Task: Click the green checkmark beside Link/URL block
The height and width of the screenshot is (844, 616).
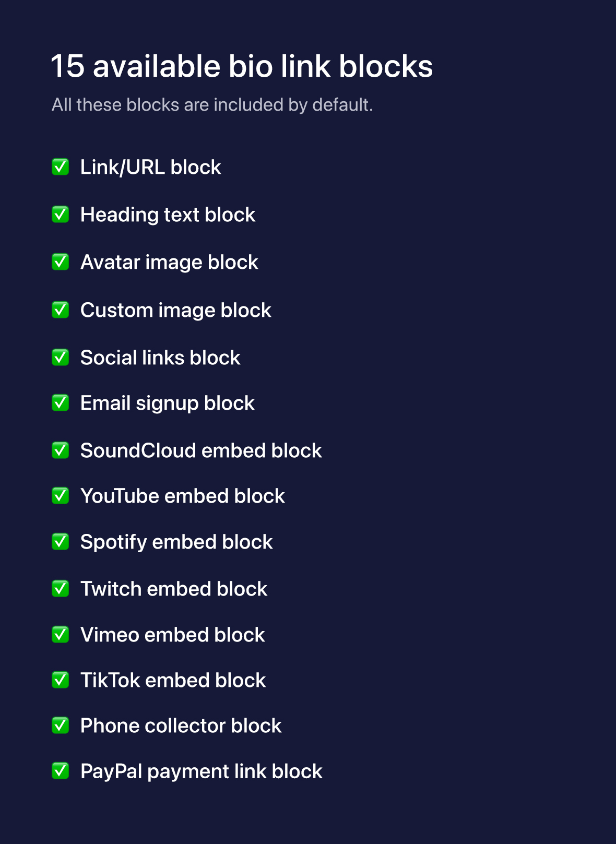Action: 61,167
